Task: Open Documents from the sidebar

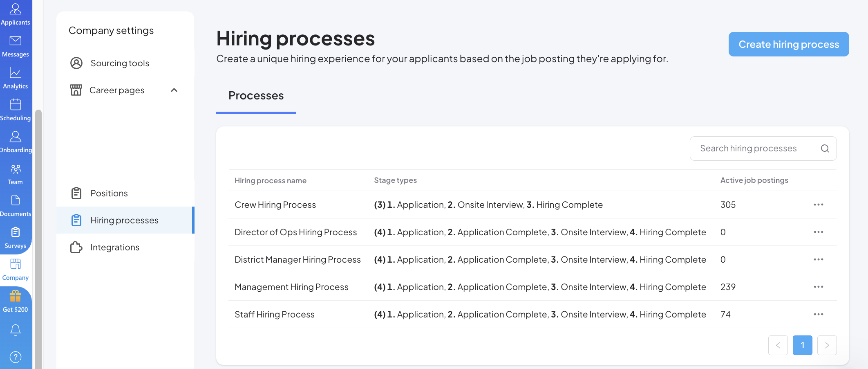Action: (16, 200)
